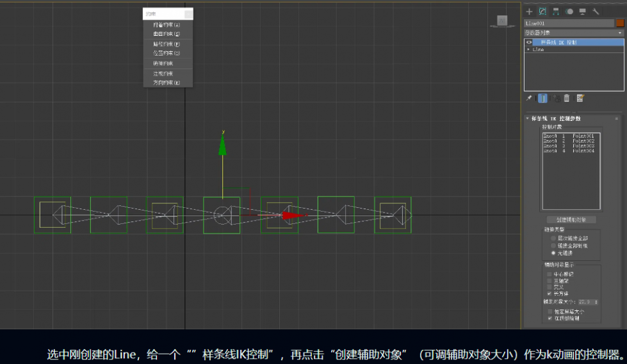Open the Utilities wrench icon
Screen dimensions: 627x364
pyautogui.click(x=596, y=12)
